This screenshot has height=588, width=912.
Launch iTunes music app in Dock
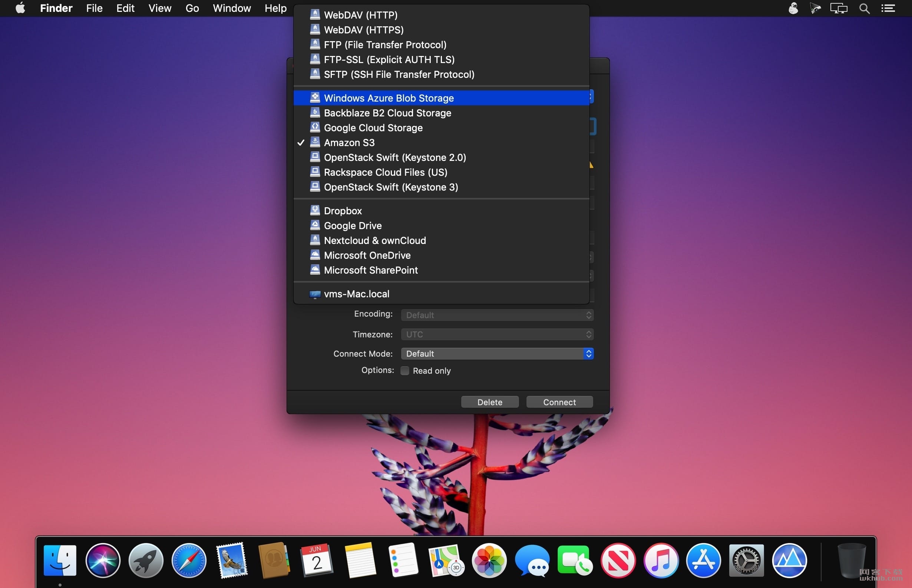click(x=661, y=560)
